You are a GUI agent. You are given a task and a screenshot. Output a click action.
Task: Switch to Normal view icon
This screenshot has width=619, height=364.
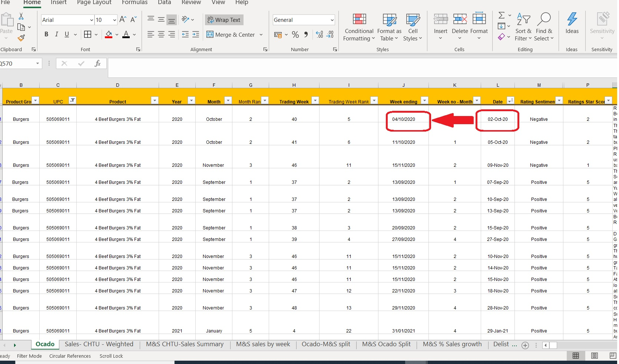click(576, 356)
